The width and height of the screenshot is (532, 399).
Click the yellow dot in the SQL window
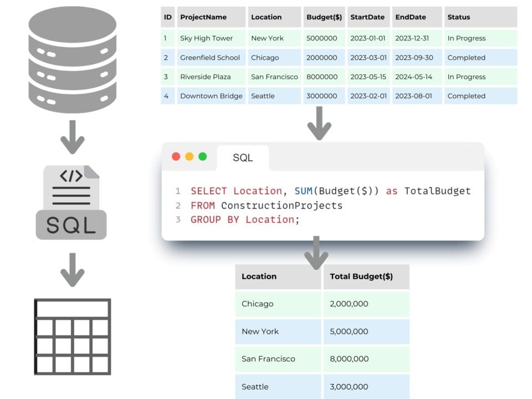pos(190,157)
